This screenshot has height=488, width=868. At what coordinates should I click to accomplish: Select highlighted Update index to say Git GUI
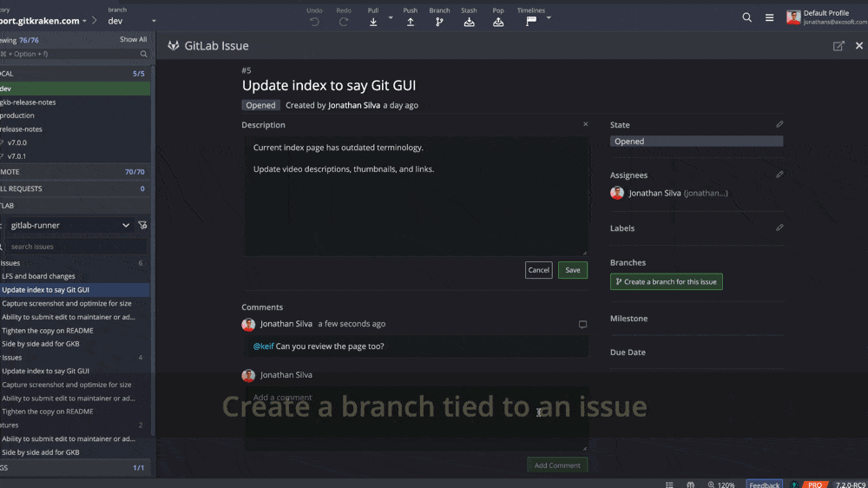click(x=75, y=290)
